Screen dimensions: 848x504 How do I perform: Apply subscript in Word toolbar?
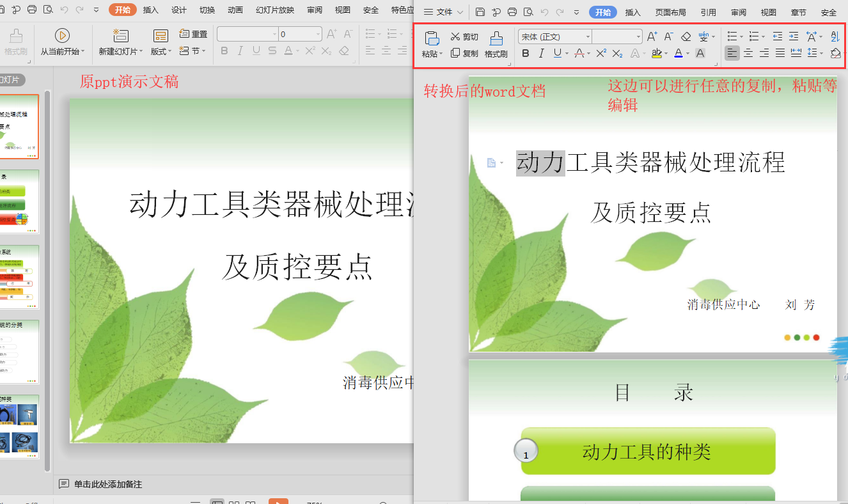pyautogui.click(x=617, y=54)
